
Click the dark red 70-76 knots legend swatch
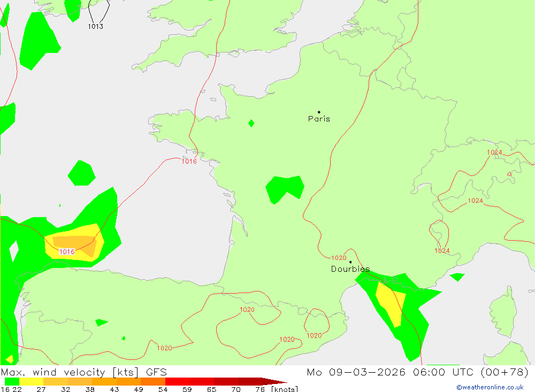click(250, 381)
